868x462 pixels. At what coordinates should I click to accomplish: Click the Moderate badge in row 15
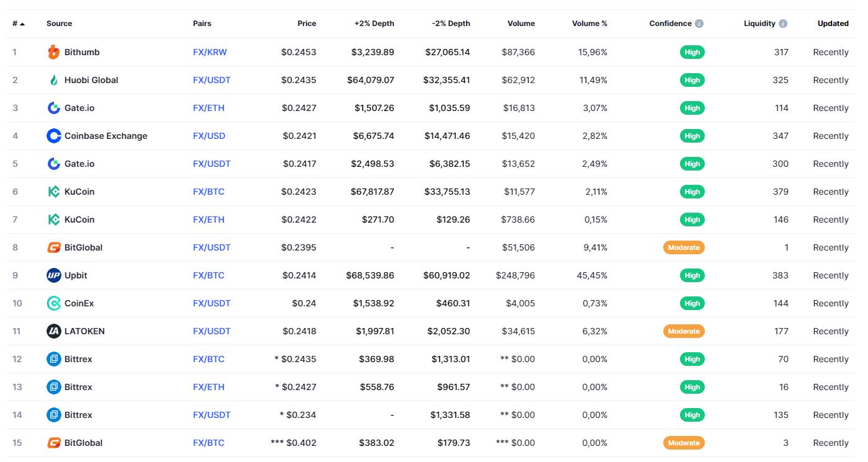tap(684, 443)
